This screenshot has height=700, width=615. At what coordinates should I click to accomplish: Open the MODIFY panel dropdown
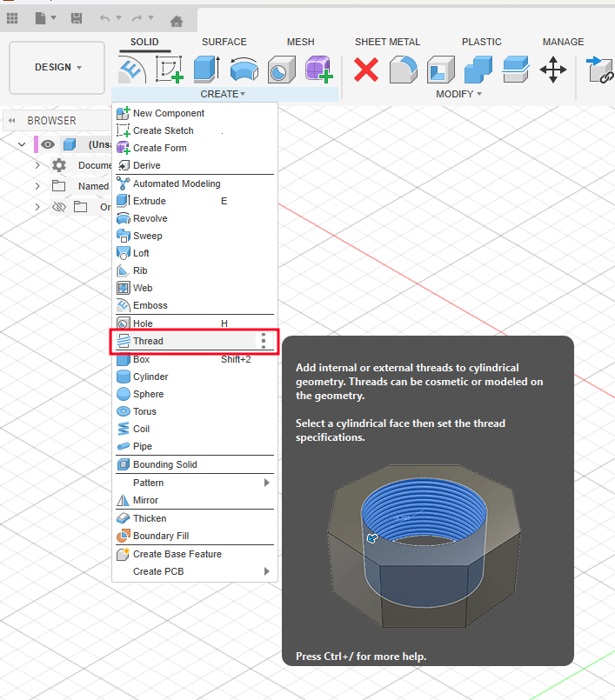click(458, 94)
